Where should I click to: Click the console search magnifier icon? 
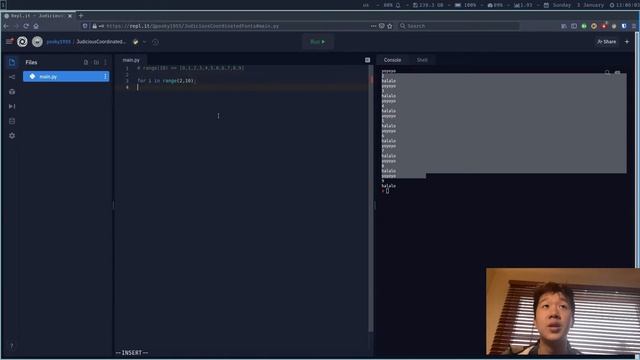point(607,72)
